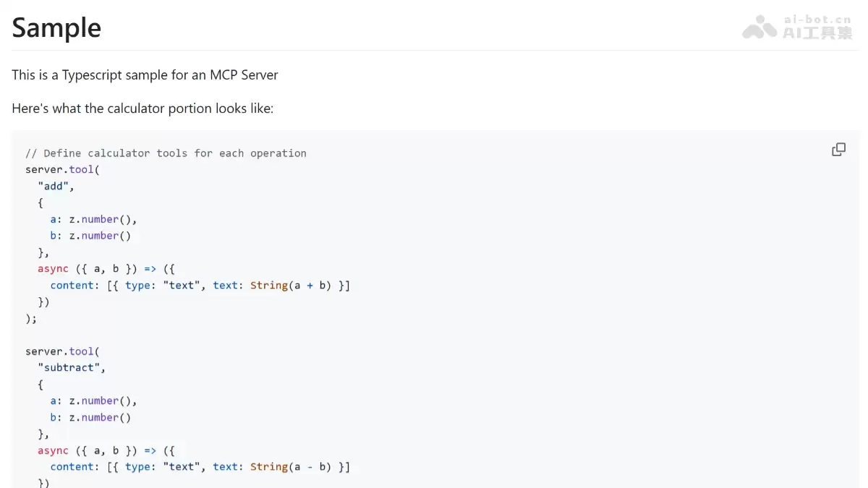Click the calculator portion looks like sentence

(142, 108)
